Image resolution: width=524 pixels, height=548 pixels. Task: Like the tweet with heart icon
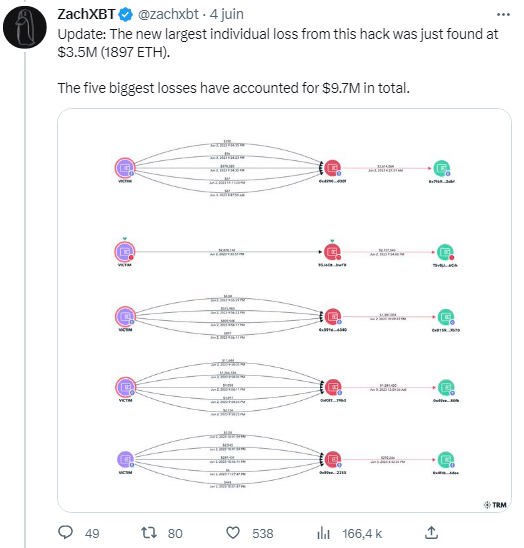233,533
